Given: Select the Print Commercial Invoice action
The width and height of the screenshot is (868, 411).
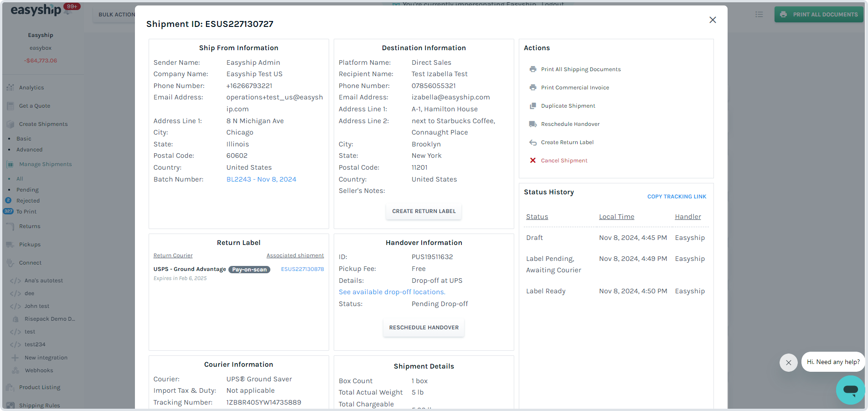Looking at the screenshot, I should [575, 88].
